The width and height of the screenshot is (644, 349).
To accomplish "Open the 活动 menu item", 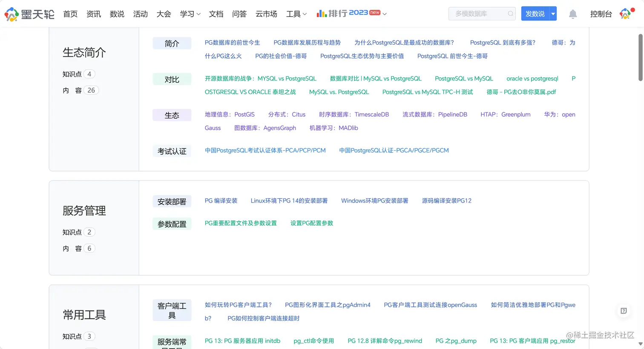I will coord(141,14).
